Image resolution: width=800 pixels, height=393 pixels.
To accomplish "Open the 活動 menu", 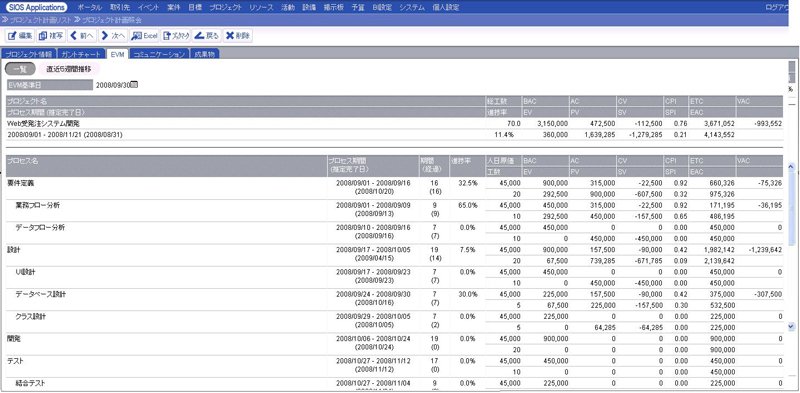I will [x=288, y=8].
